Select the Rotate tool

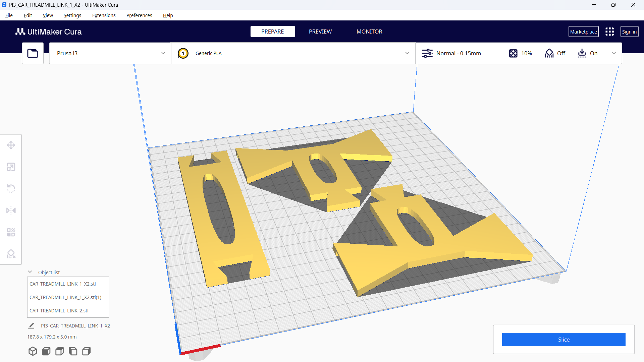point(11,188)
